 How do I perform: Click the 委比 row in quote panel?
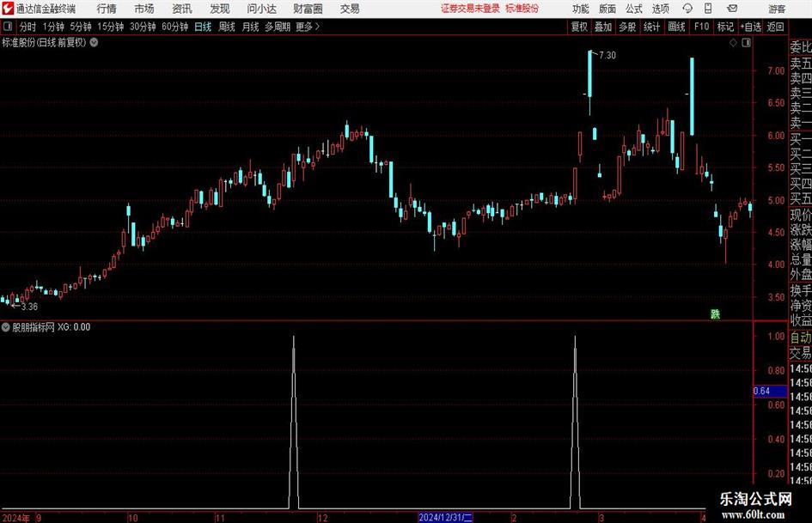point(801,47)
